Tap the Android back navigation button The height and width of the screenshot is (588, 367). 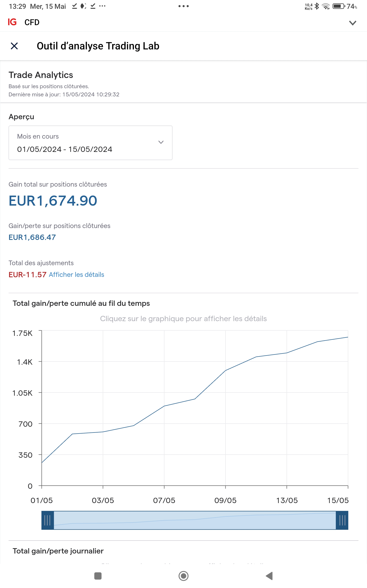point(269,576)
